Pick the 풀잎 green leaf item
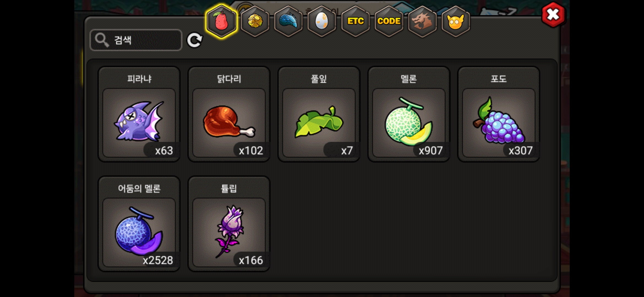 click(319, 114)
